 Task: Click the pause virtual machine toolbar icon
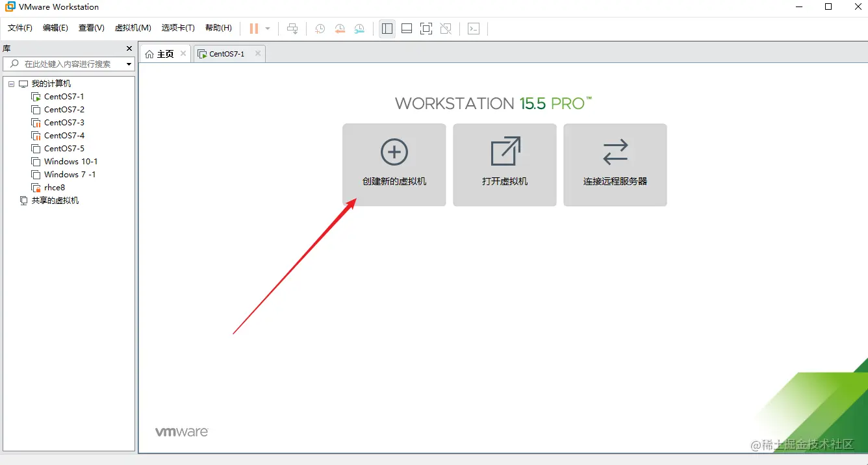point(254,29)
